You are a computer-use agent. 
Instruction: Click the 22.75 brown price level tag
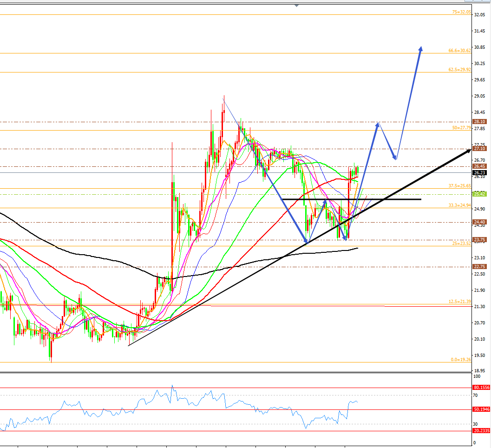479,267
